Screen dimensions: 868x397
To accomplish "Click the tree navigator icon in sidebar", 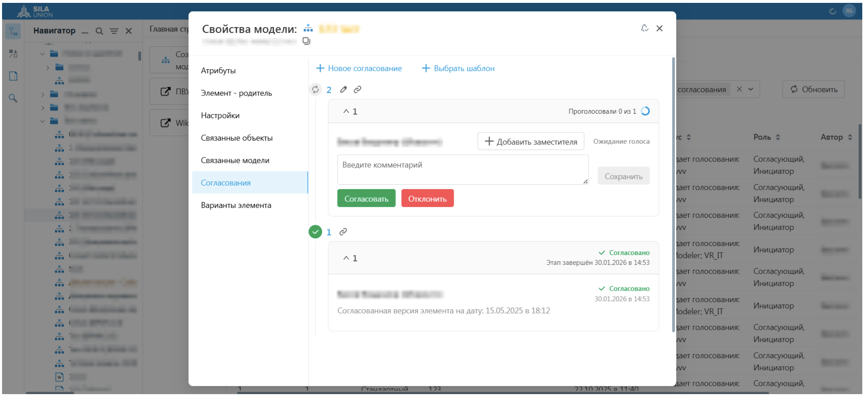I will click(x=13, y=31).
